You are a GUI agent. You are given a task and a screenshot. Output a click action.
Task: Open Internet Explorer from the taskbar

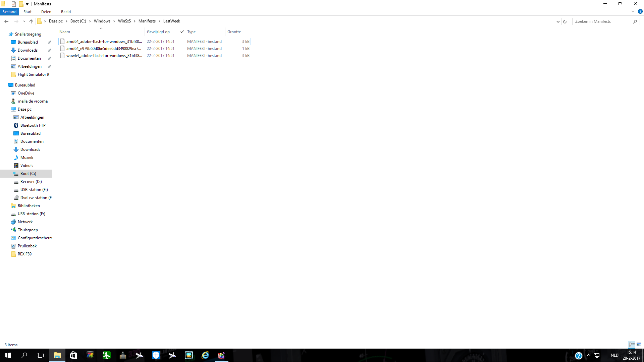205,355
